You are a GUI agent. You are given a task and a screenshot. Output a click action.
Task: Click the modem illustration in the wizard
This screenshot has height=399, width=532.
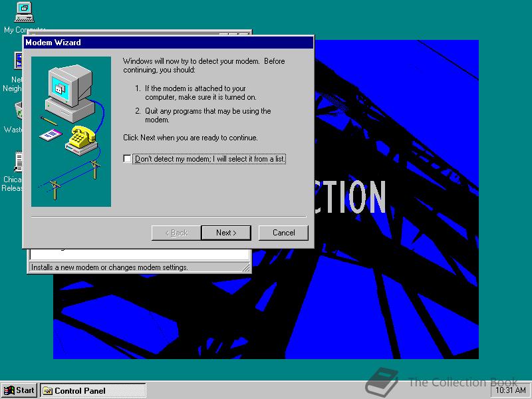click(71, 132)
